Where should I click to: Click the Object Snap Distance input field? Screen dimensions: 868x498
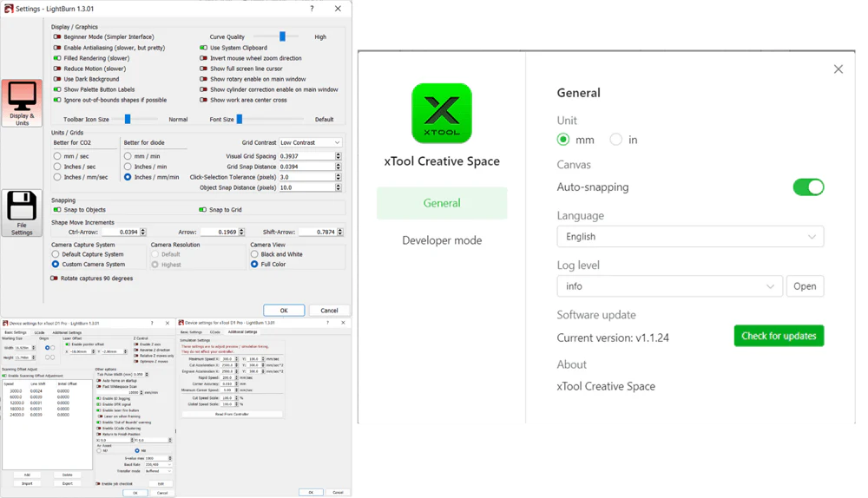click(x=306, y=187)
